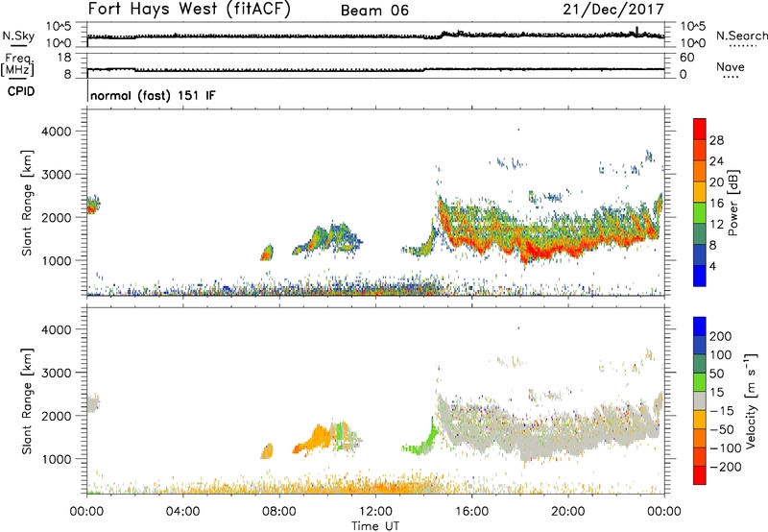Click the 'Beam 06' label
Viewport: 768px width, 532px height.
tap(374, 11)
